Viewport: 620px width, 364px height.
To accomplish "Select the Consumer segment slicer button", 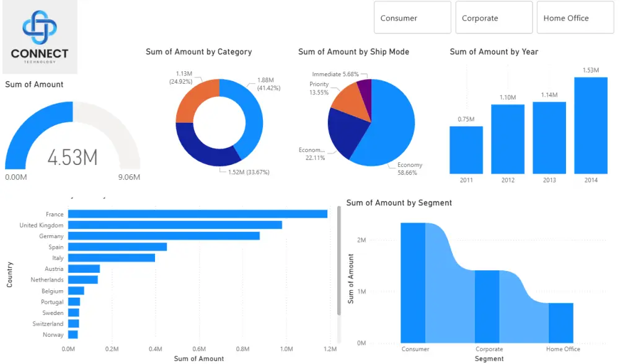I will pos(412,17).
